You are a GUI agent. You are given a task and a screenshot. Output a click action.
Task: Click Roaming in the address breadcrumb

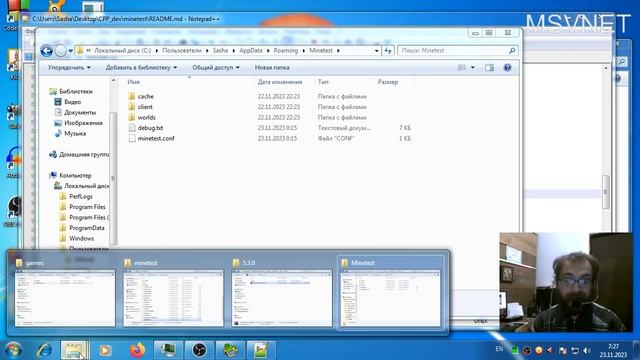tap(285, 51)
